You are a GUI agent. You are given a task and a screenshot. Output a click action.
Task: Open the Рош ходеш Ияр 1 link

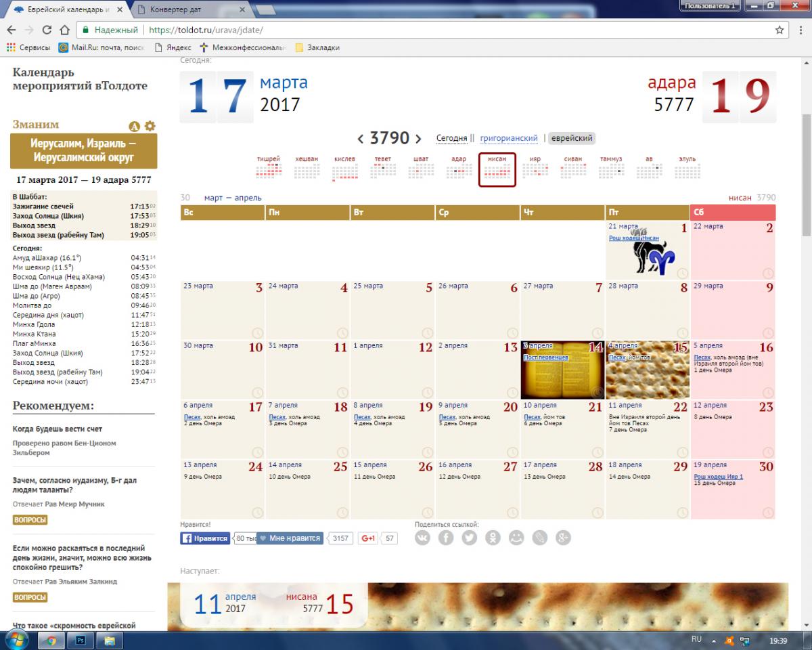(x=718, y=477)
